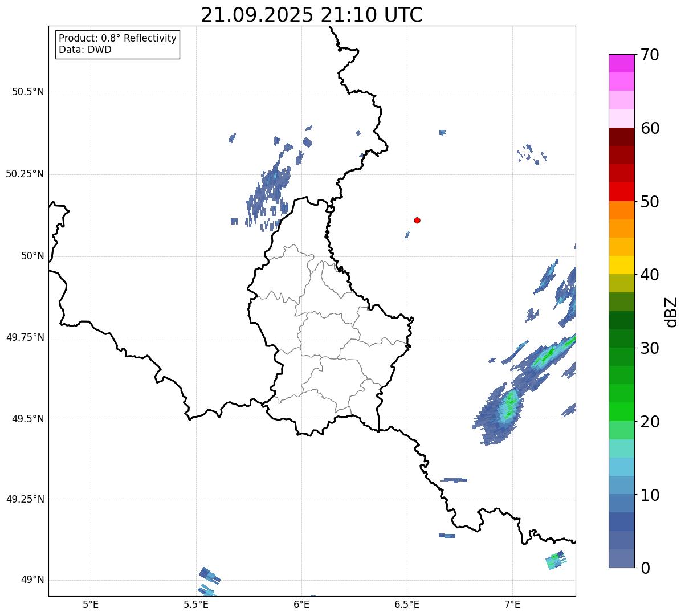The height and width of the screenshot is (616, 685).
Task: Click the 7°E longitude label
Action: [x=512, y=604]
